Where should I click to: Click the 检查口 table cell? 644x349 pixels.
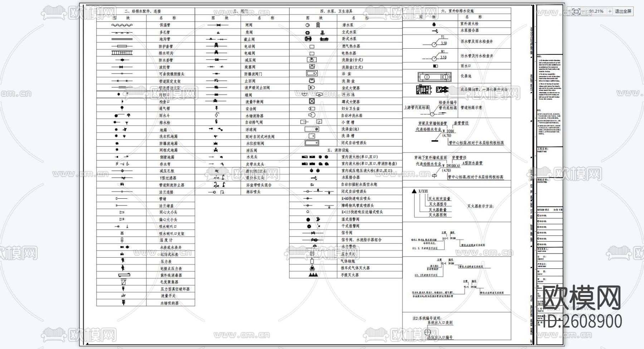[x=171, y=102]
